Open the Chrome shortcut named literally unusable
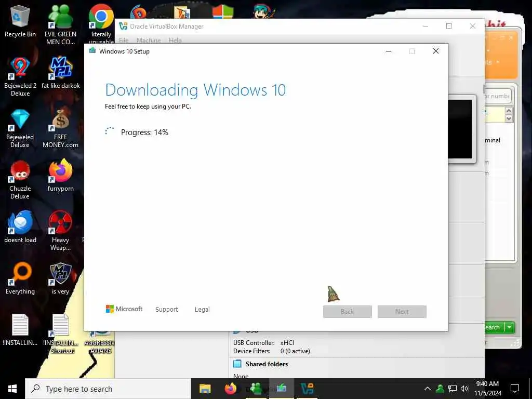The image size is (532, 399). (101, 24)
